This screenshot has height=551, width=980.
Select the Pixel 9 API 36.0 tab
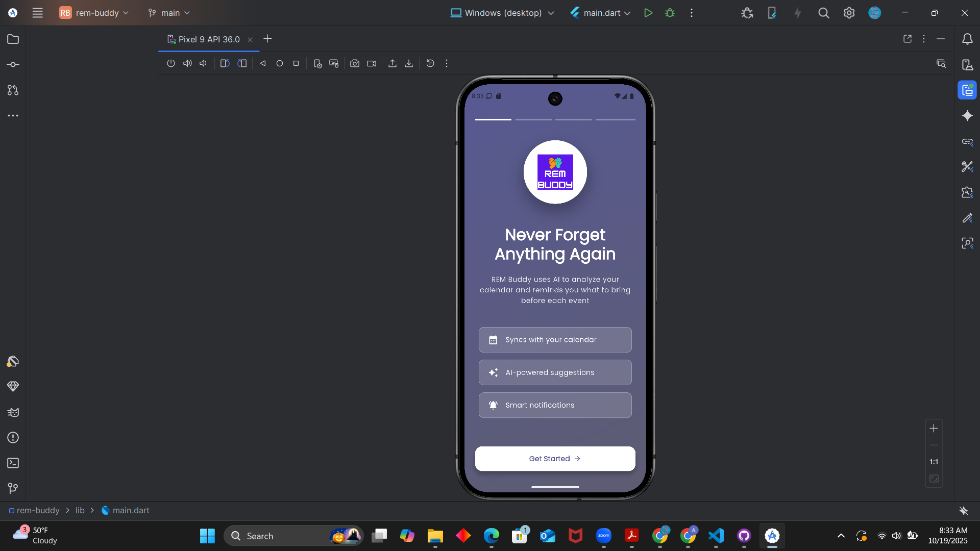coord(208,39)
